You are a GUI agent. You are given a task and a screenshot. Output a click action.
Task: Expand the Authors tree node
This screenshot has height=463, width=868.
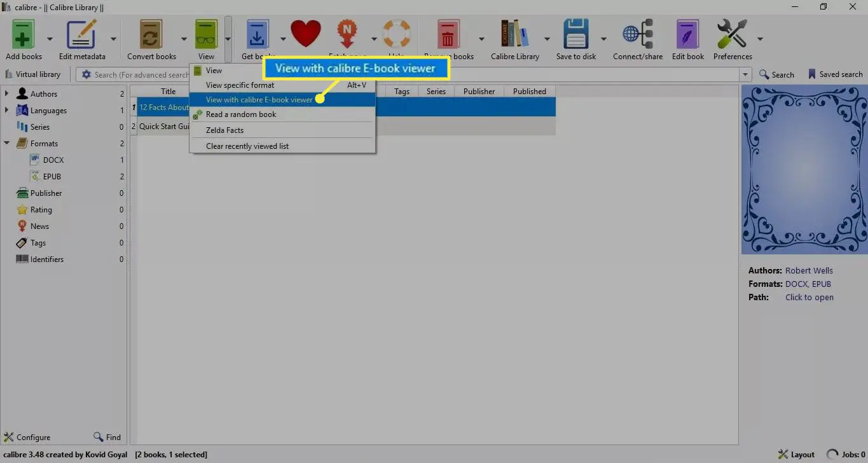(6, 93)
